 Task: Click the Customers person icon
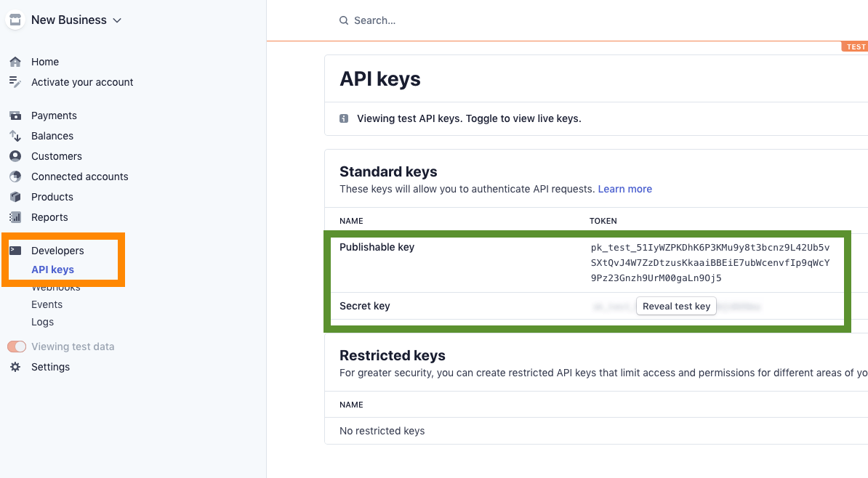click(x=15, y=156)
